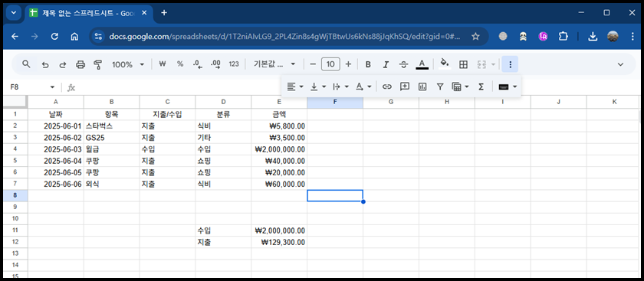Viewport: 644px width, 281px height.
Task: Increase font size with plus button
Action: 348,64
